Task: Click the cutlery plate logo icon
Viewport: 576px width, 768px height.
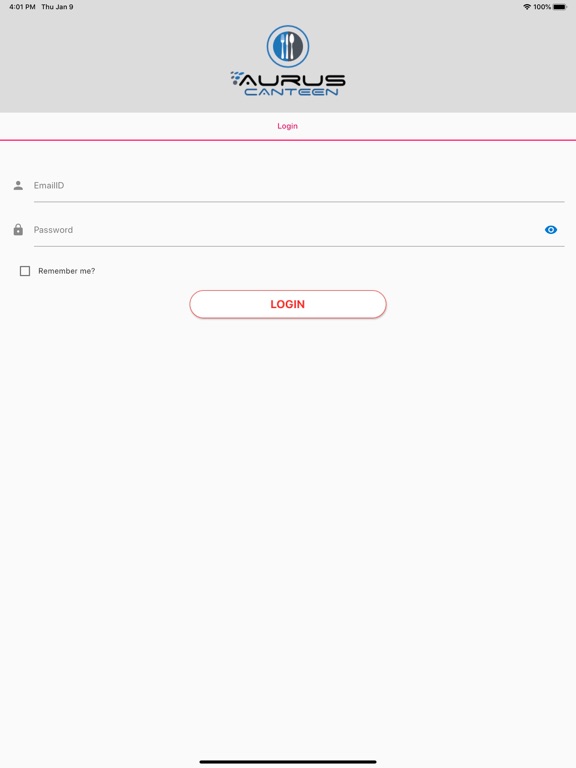Action: [x=288, y=47]
